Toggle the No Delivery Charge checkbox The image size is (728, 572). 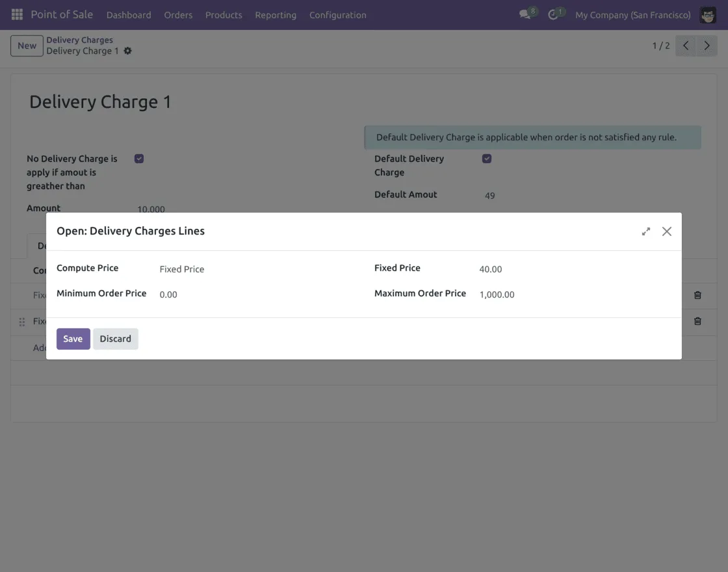click(x=138, y=158)
